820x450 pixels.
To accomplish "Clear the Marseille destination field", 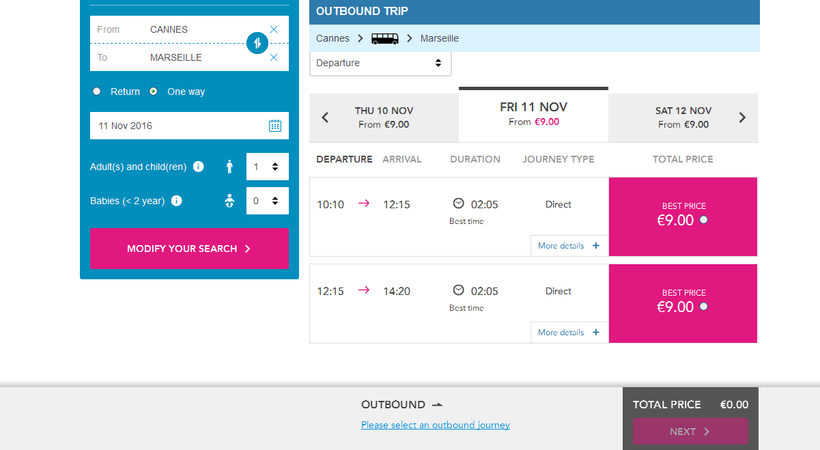I will [274, 58].
